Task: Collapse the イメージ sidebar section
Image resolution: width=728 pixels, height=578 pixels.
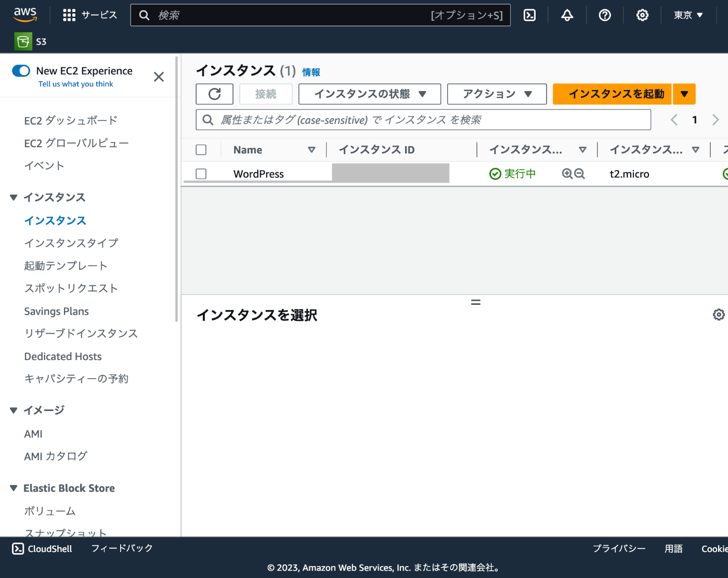Action: coord(14,410)
